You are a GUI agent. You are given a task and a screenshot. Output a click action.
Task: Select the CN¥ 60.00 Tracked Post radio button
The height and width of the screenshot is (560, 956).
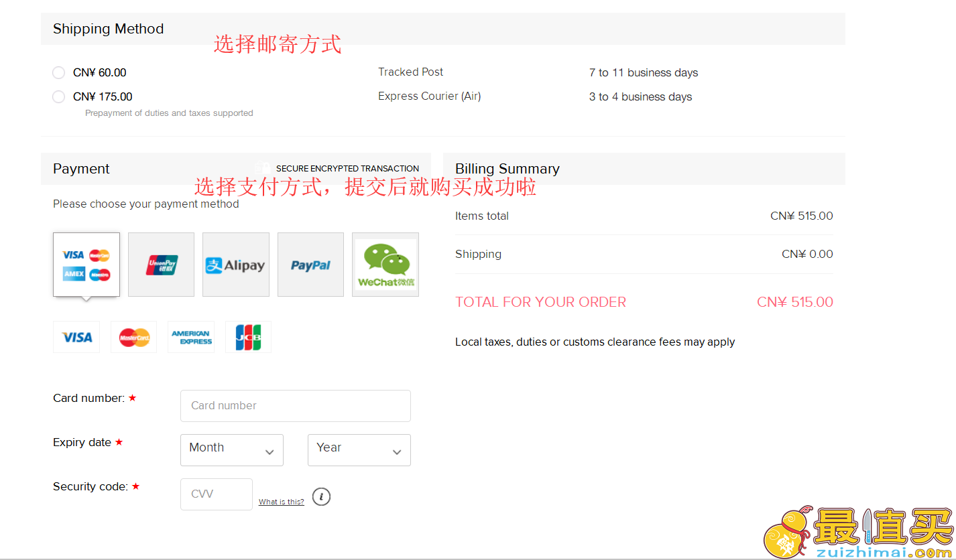tap(59, 72)
